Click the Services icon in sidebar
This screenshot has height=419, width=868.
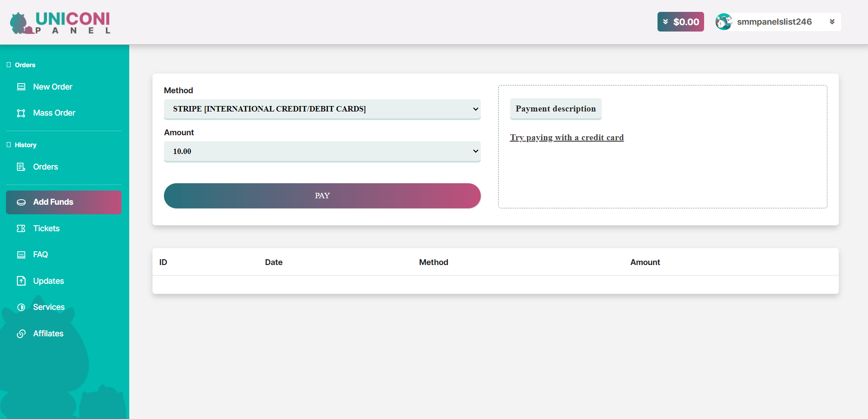pyautogui.click(x=21, y=307)
